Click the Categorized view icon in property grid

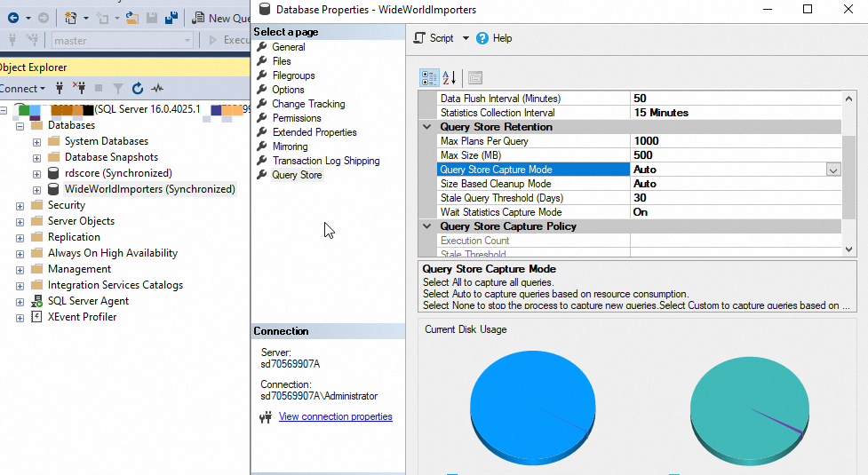point(429,78)
